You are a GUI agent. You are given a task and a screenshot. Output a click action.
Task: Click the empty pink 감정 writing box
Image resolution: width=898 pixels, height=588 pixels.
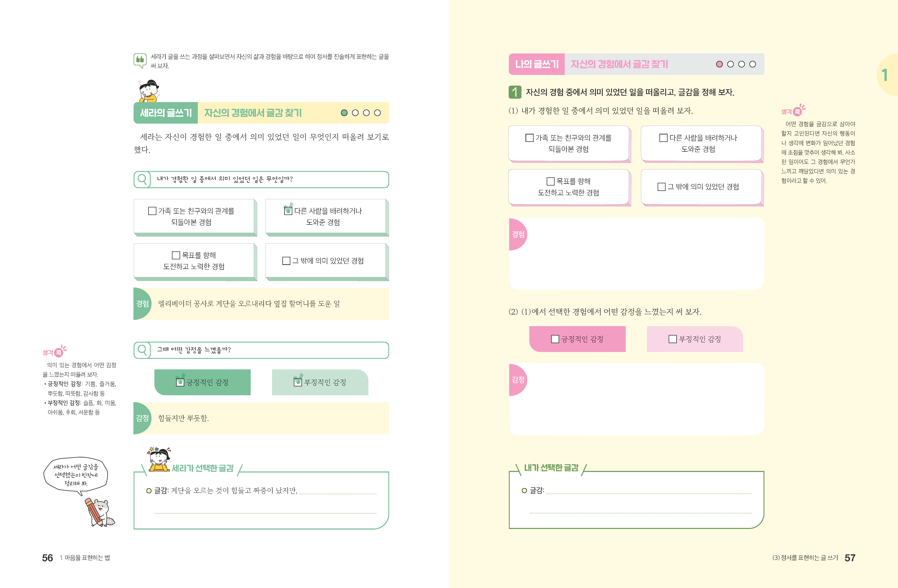(642, 400)
